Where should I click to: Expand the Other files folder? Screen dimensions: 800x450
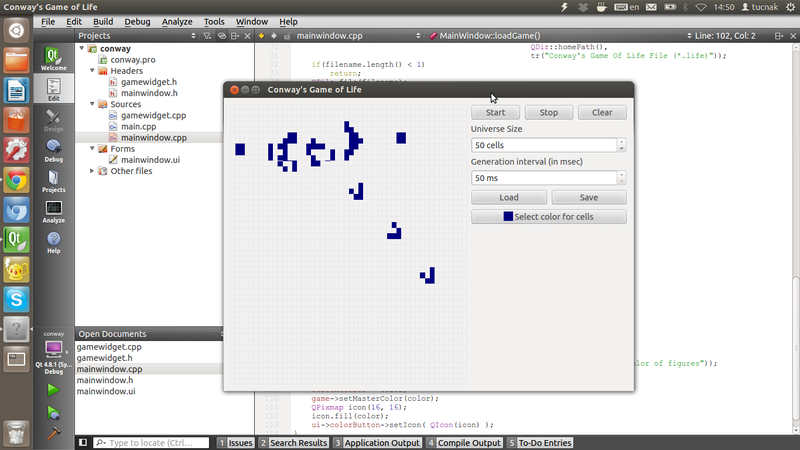click(x=92, y=171)
